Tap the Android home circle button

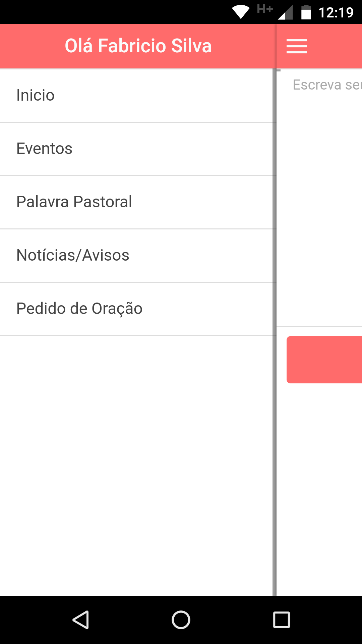click(181, 620)
